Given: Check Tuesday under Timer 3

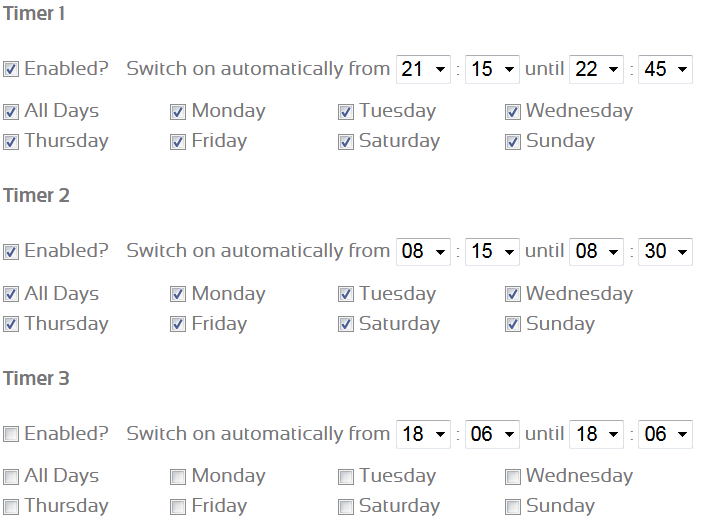Looking at the screenshot, I should pos(346,476).
